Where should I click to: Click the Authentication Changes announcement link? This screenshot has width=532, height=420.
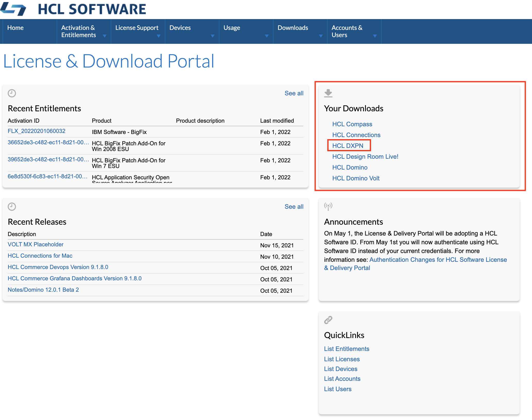tap(438, 260)
